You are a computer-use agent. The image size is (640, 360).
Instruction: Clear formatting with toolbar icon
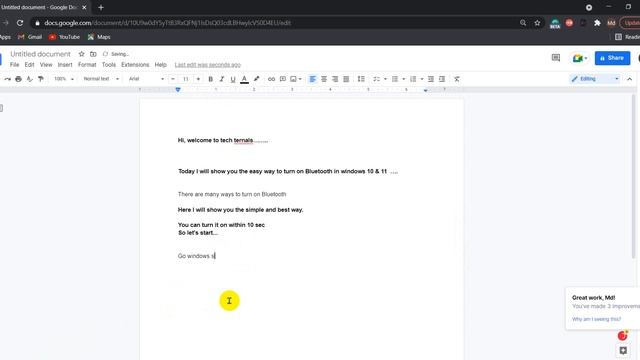pos(457,79)
